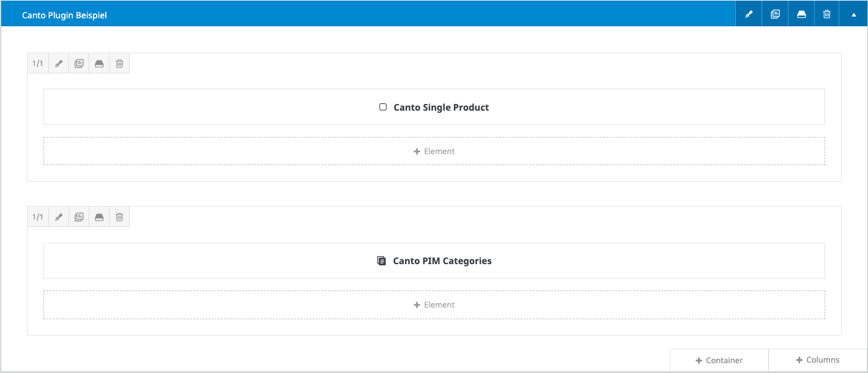The width and height of the screenshot is (868, 373).
Task: Open the 1/1 size selector of Canto Single Product column
Action: click(x=38, y=64)
